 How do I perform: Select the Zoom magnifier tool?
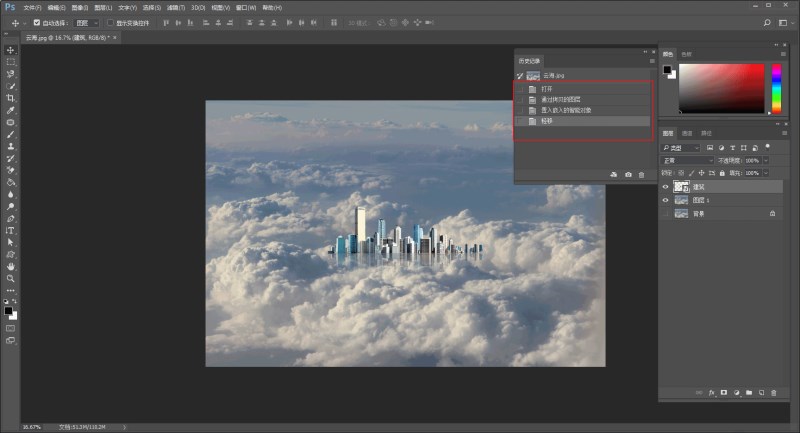point(11,278)
